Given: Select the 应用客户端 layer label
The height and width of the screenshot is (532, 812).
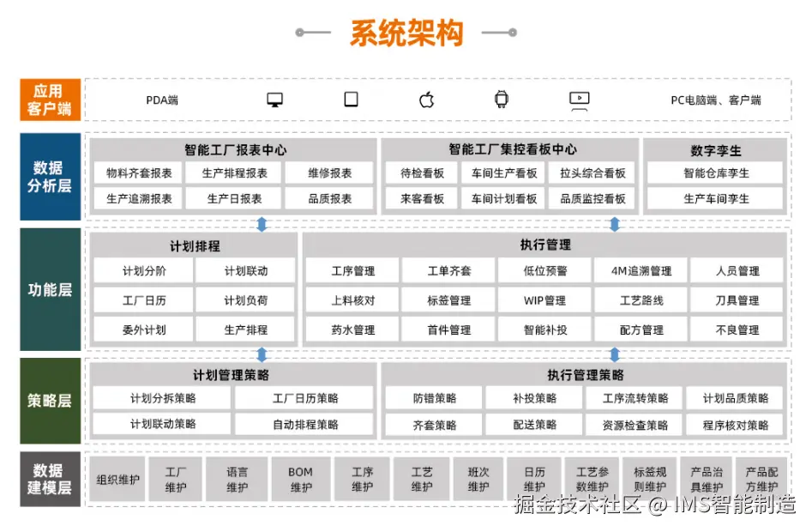Looking at the screenshot, I should [51, 100].
